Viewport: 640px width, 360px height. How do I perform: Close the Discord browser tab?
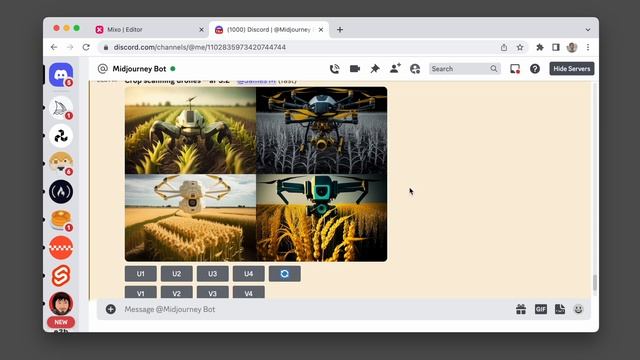[321, 29]
